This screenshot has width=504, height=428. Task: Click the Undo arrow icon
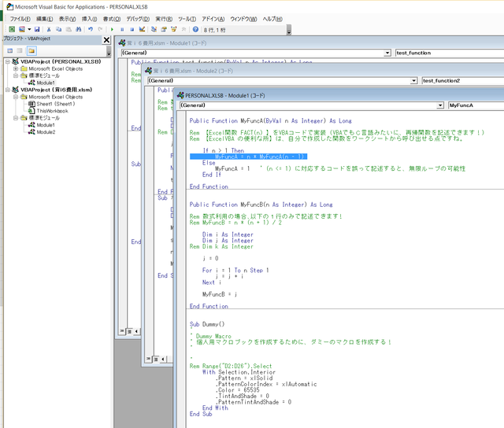pos(91,30)
